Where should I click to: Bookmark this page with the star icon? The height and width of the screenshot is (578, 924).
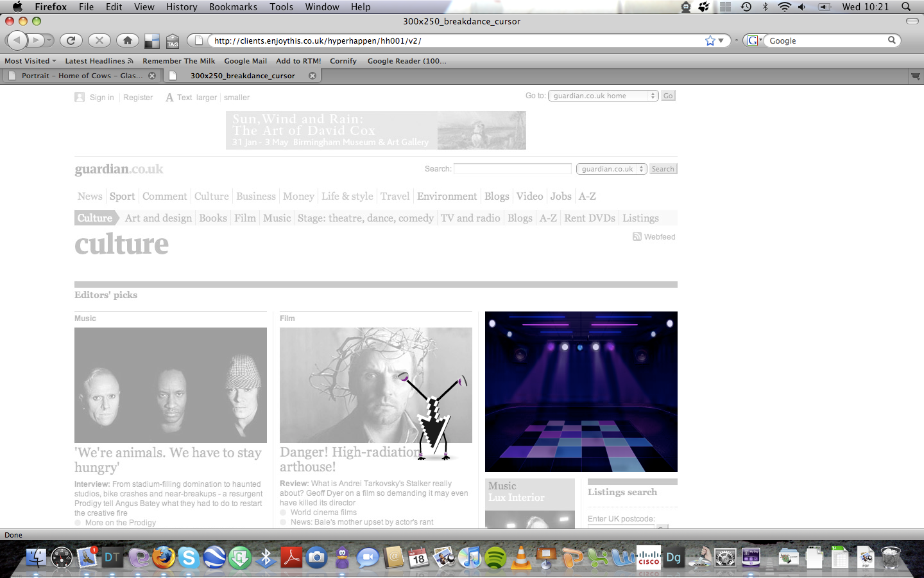click(x=710, y=40)
